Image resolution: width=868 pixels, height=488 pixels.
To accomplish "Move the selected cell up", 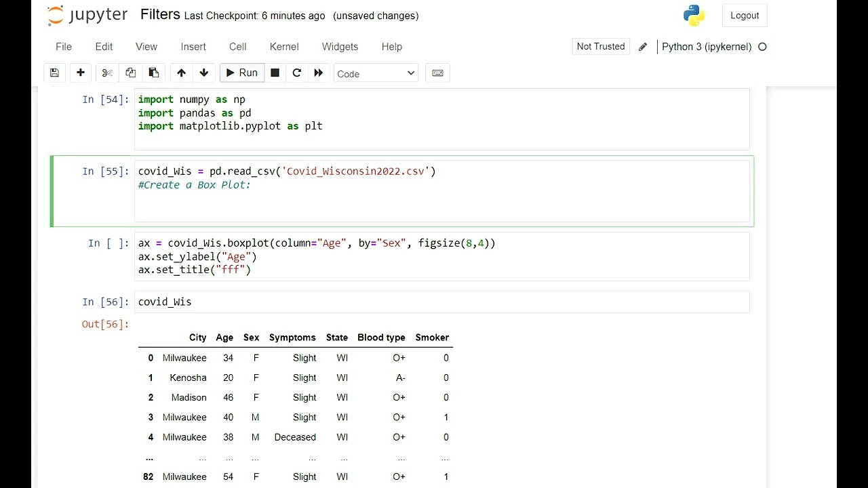I will click(x=181, y=73).
